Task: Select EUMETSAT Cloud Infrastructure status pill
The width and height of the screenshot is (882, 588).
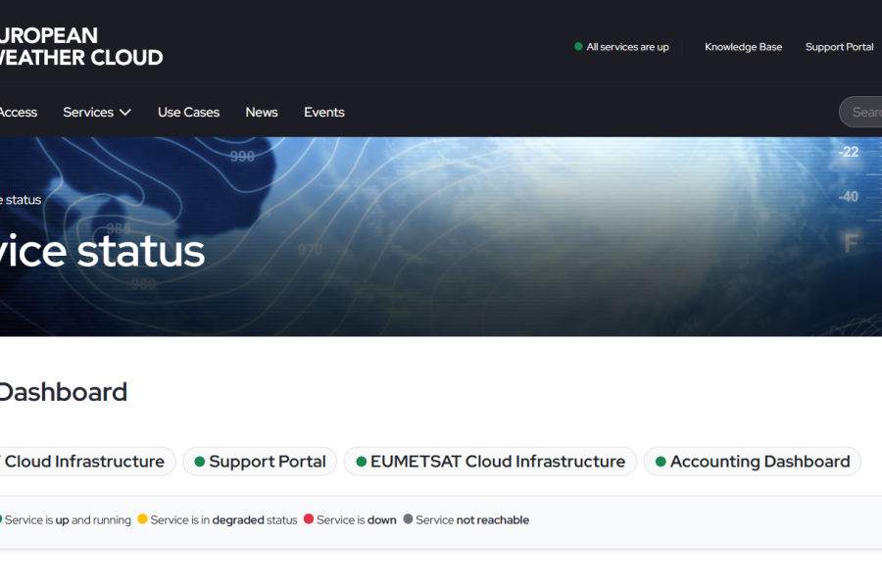Action: (491, 462)
